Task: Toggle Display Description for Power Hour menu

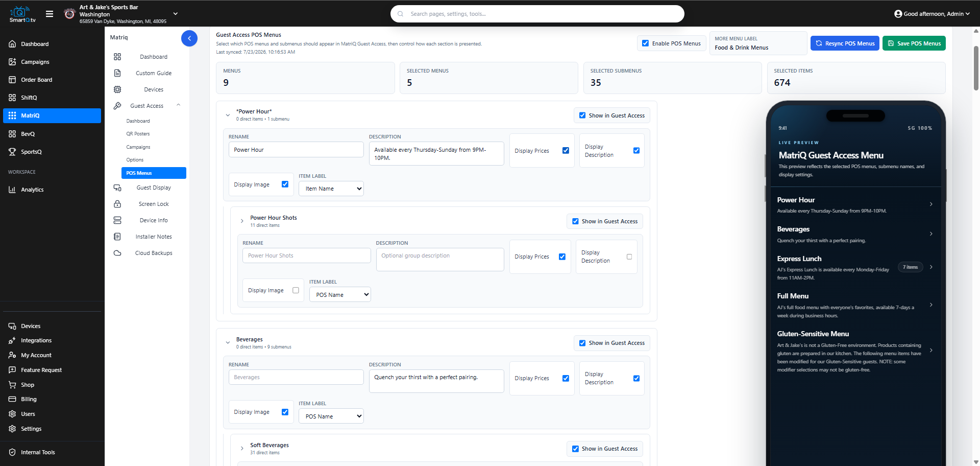Action: click(636, 150)
